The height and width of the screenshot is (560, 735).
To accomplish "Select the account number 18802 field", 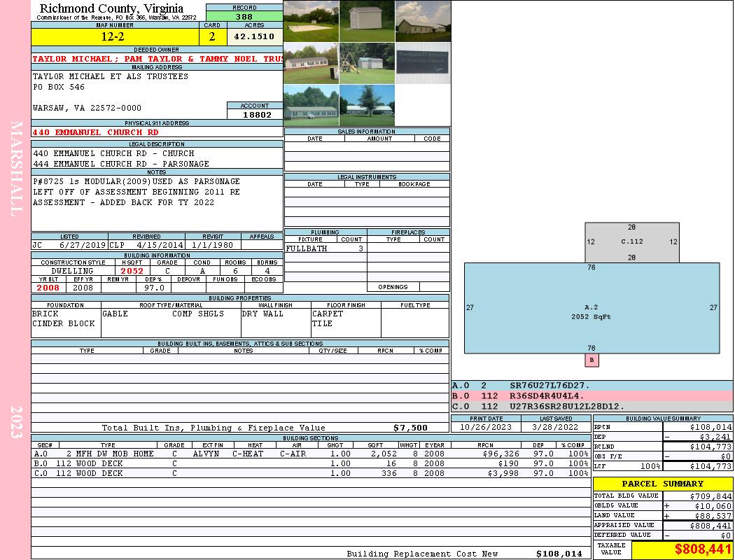I will tap(255, 115).
